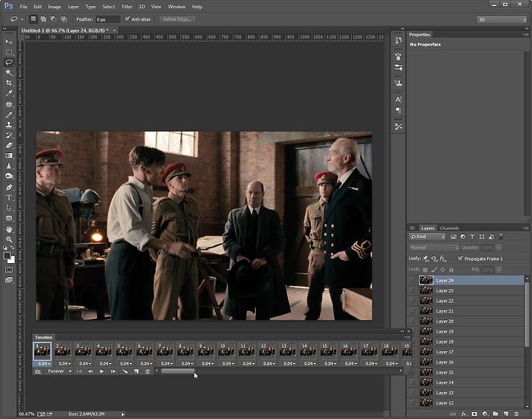The height and width of the screenshot is (419, 532).
Task: Convert to video timeline icon
Action: (38, 372)
